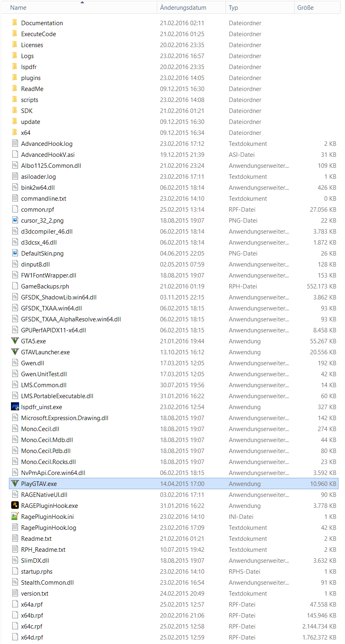Select the GFSDK_ShadowLib.win64.dll file name
The height and width of the screenshot is (644, 345).
click(59, 297)
